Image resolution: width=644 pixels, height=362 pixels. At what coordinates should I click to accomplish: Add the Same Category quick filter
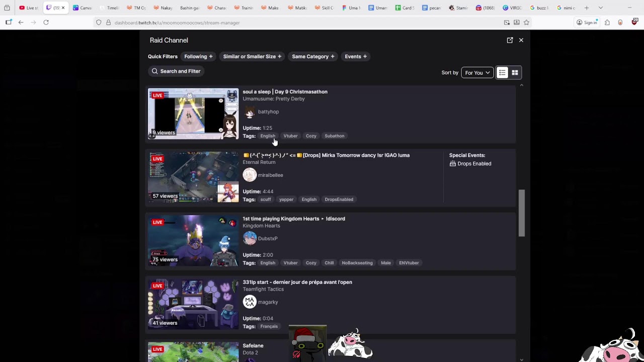point(313,56)
